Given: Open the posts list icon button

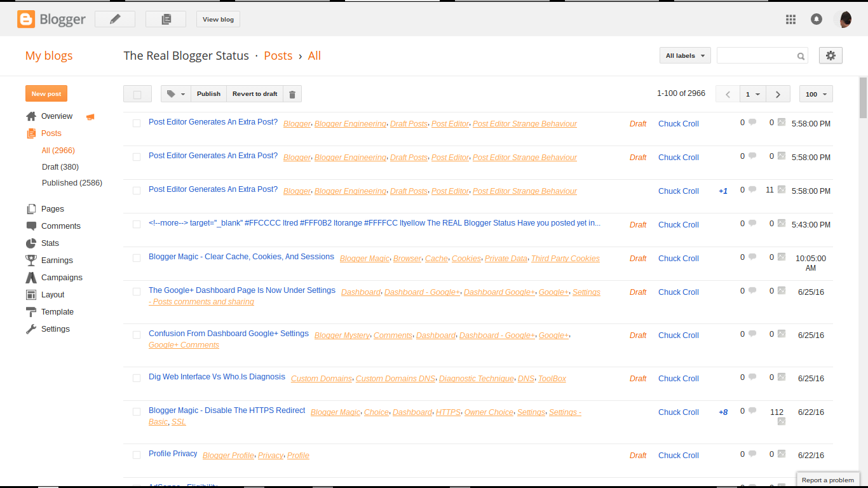Looking at the screenshot, I should [x=166, y=19].
